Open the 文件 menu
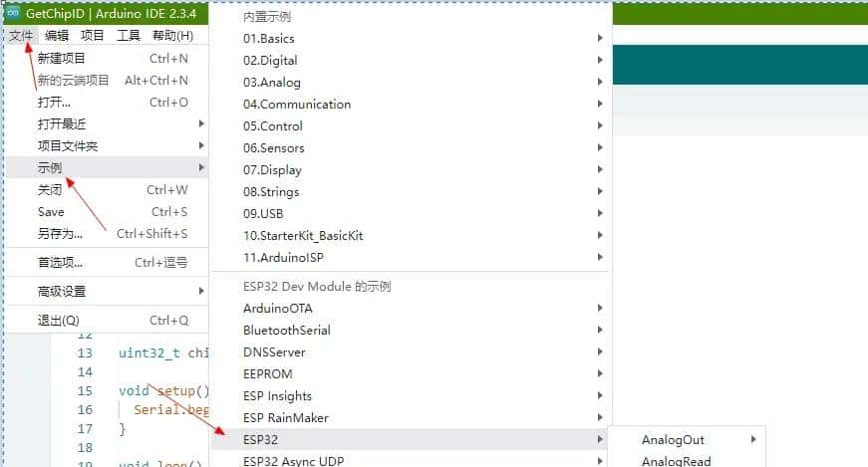868x467 pixels. (x=21, y=36)
